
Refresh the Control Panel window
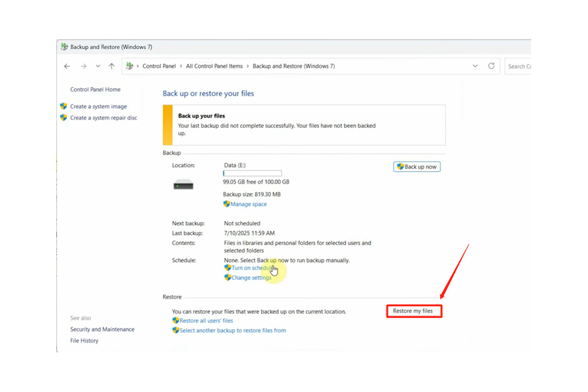491,66
